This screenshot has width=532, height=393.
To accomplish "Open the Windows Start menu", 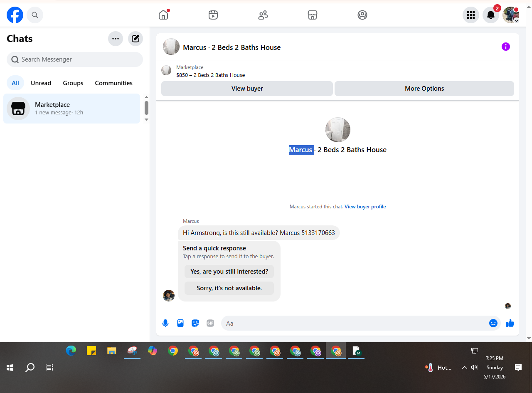I will point(10,368).
